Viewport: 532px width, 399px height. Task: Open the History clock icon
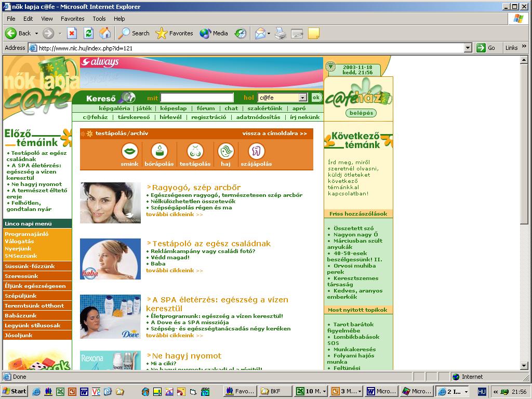coord(241,33)
